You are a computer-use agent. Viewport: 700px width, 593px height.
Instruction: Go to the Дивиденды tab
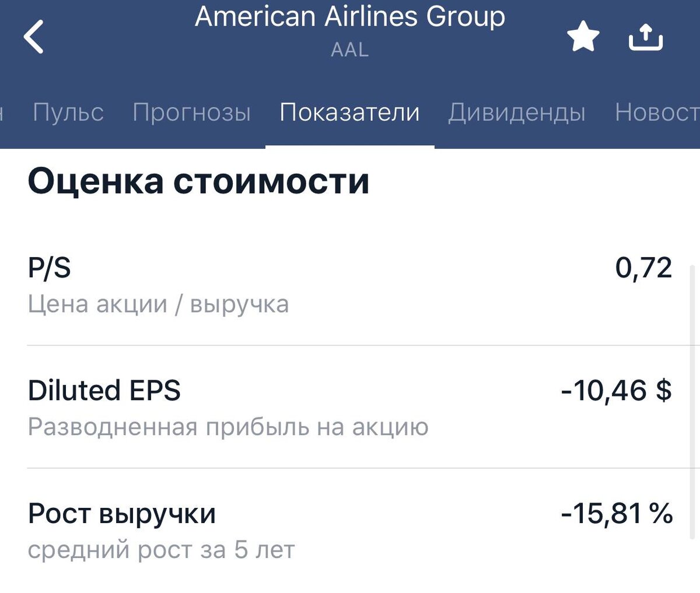516,112
